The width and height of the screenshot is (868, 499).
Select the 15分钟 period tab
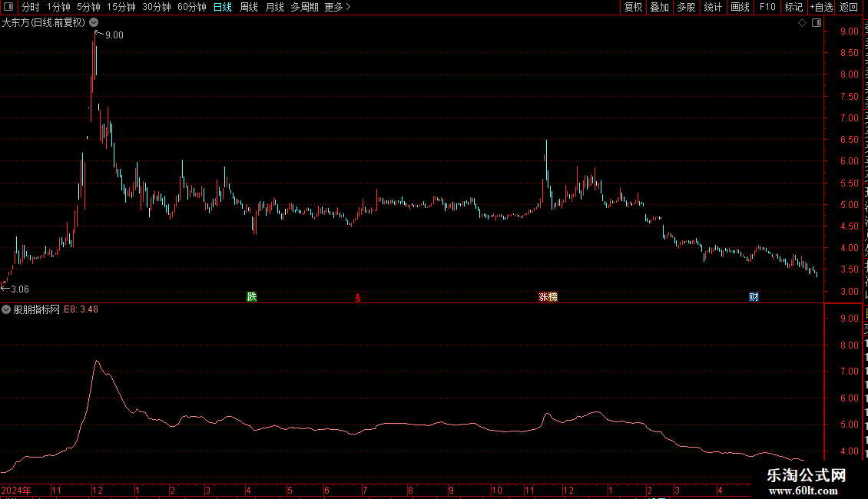tap(121, 7)
